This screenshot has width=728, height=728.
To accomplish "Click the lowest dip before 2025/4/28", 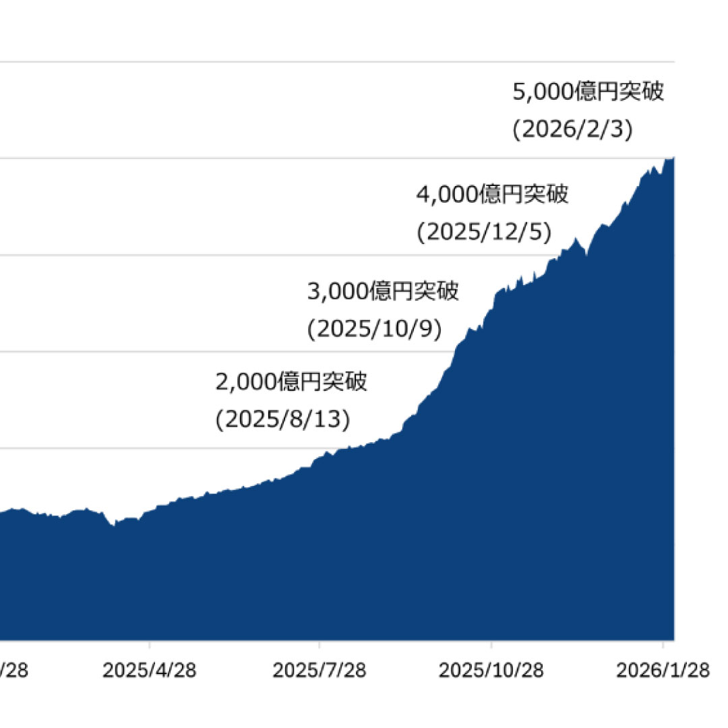I will 114,524.
